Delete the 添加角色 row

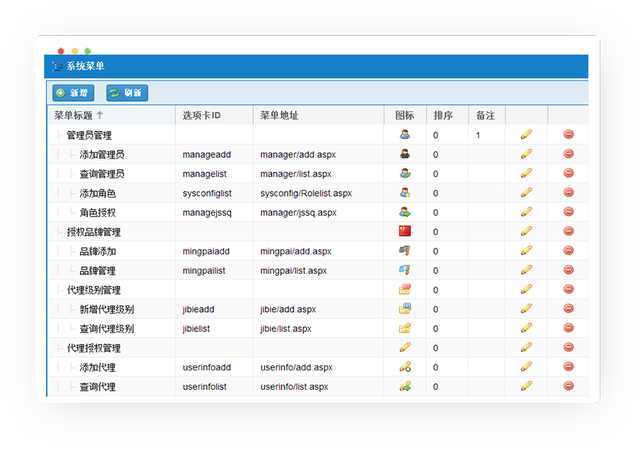(x=568, y=192)
